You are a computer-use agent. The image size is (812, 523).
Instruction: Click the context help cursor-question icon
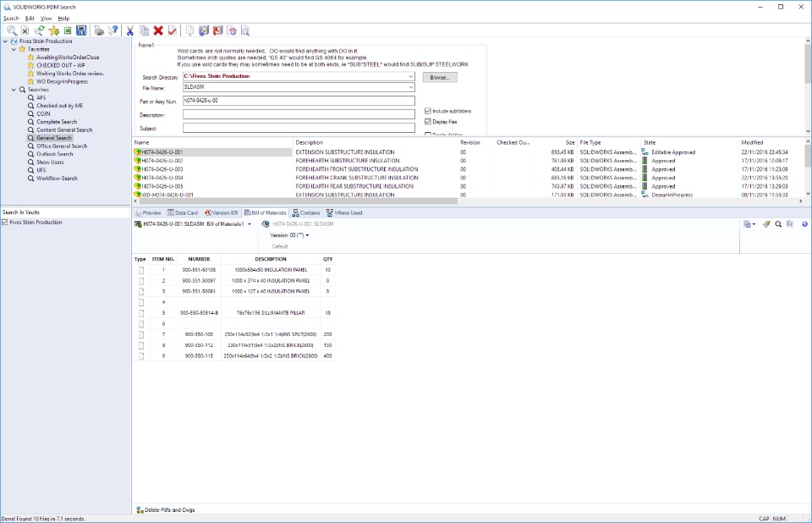click(x=112, y=30)
